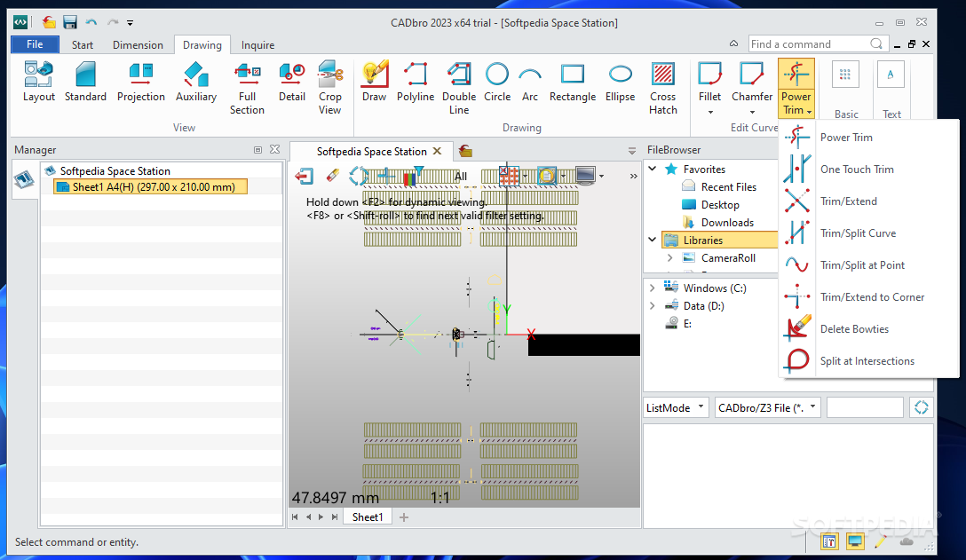Insert a Standard view
The image size is (966, 560).
(85, 82)
